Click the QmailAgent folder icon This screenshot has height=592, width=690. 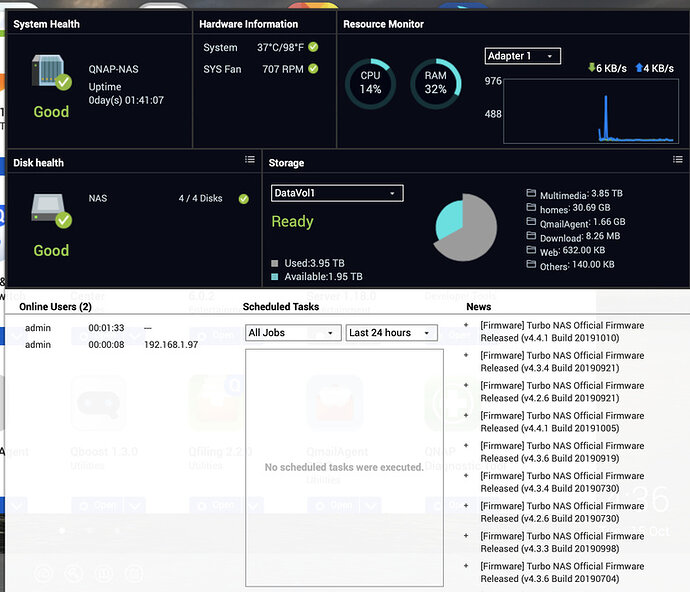531,221
